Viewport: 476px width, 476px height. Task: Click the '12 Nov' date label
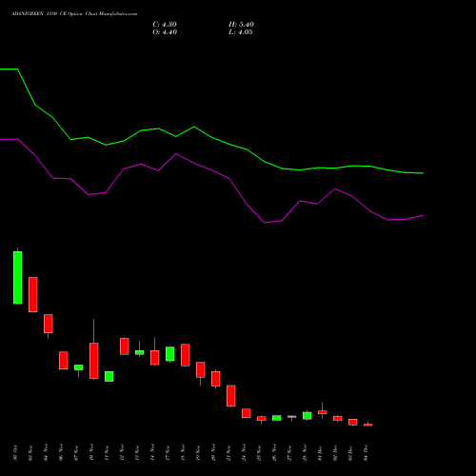[x=122, y=453]
